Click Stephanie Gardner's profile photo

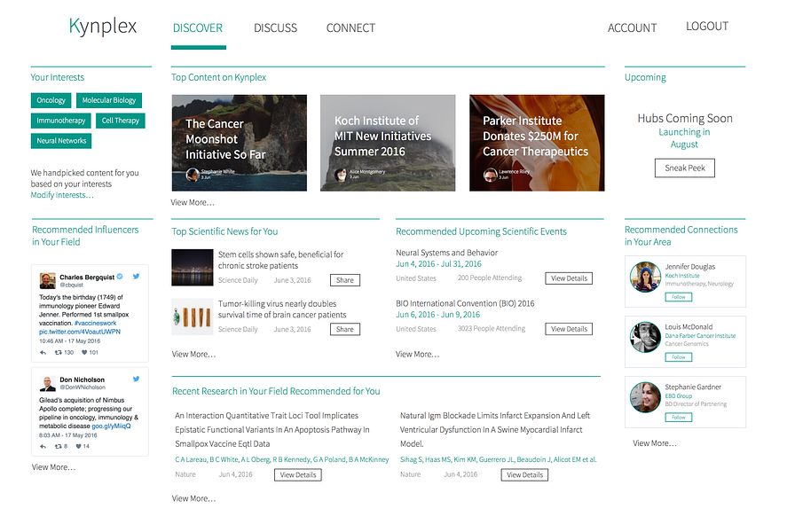(645, 397)
